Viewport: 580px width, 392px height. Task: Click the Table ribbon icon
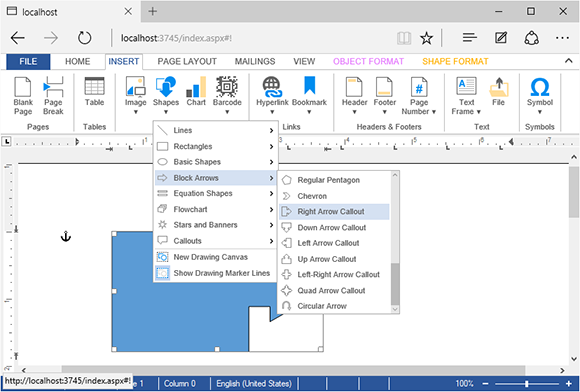[x=94, y=91]
